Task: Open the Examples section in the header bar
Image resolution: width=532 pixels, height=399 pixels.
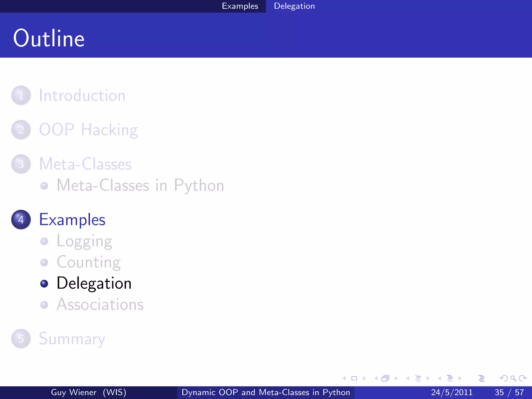Action: pos(240,6)
